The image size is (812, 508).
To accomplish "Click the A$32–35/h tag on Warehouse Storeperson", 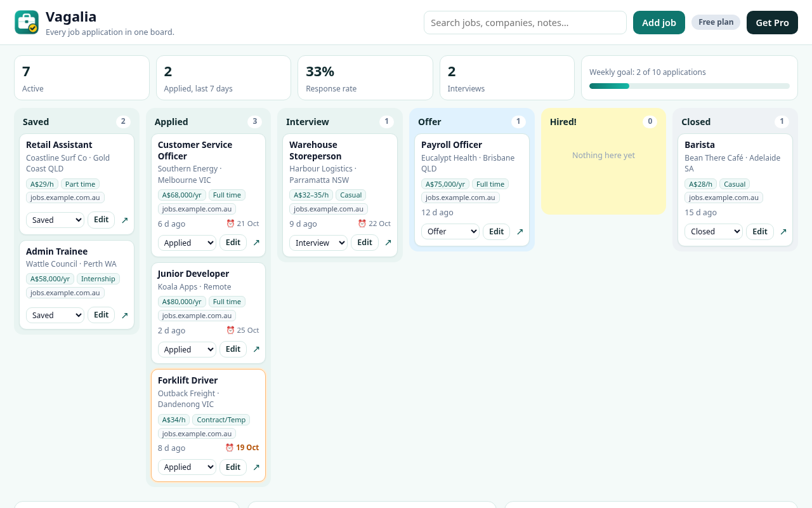I will [311, 195].
